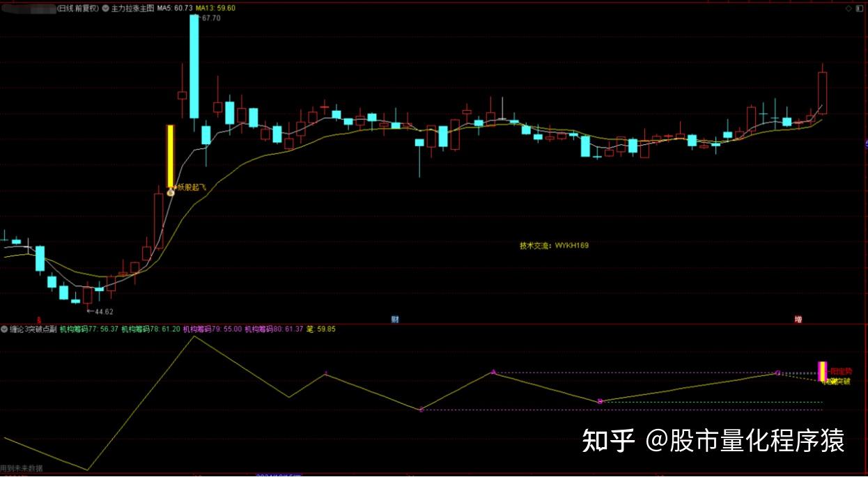Click the diamond icon at top right

tap(848, 8)
